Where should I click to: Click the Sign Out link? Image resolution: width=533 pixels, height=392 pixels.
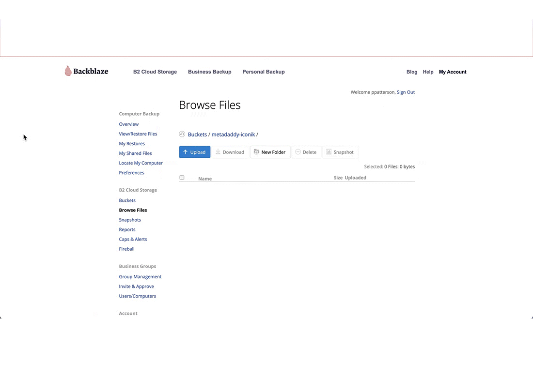406,92
